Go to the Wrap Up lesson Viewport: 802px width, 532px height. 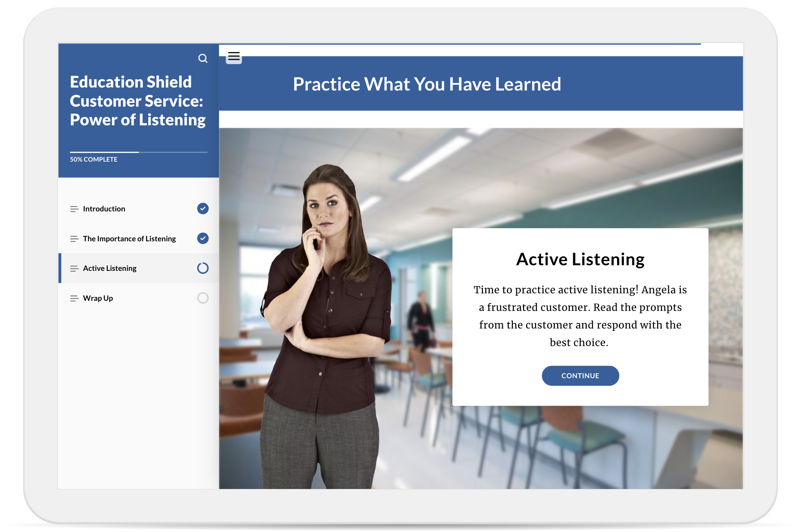(98, 298)
